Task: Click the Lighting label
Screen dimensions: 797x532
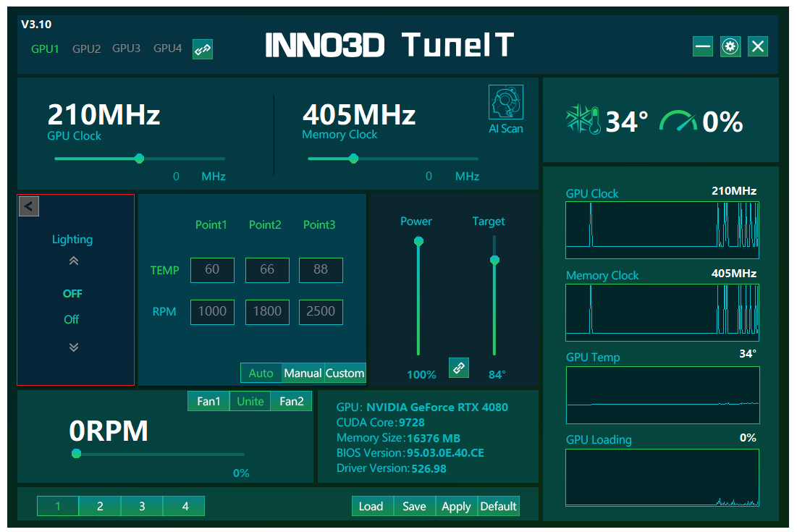Action: coord(72,240)
